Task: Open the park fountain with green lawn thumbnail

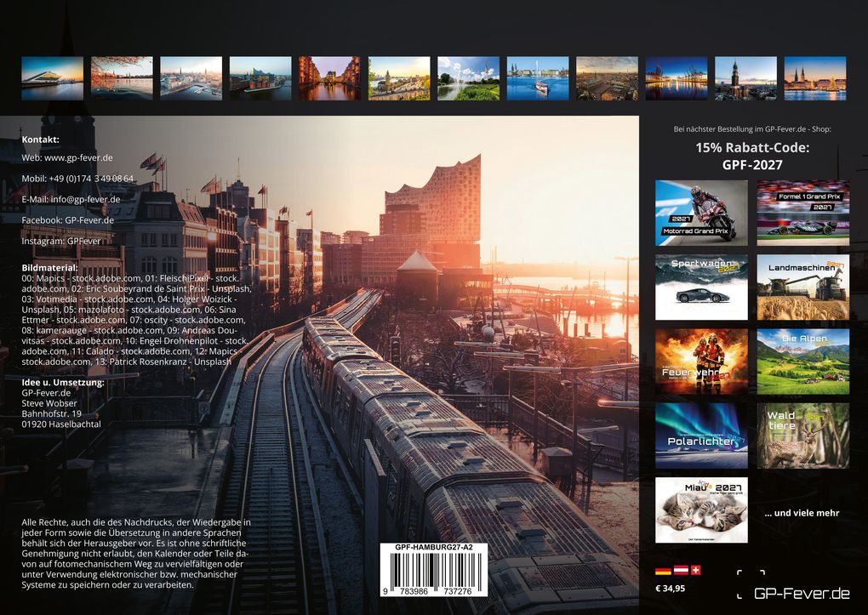Action: pos(468,78)
